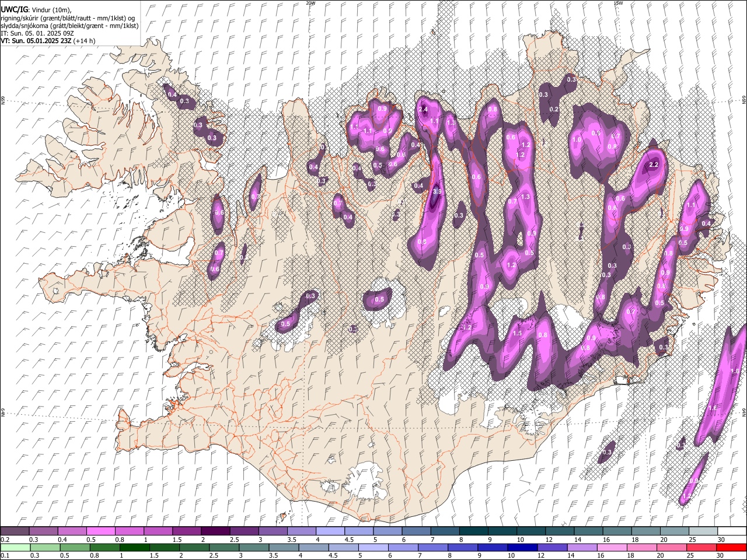Click the 'slydda/snjókoma (grátt/bleikt/grænt' description line
The height and width of the screenshot is (560, 747).
[69, 26]
